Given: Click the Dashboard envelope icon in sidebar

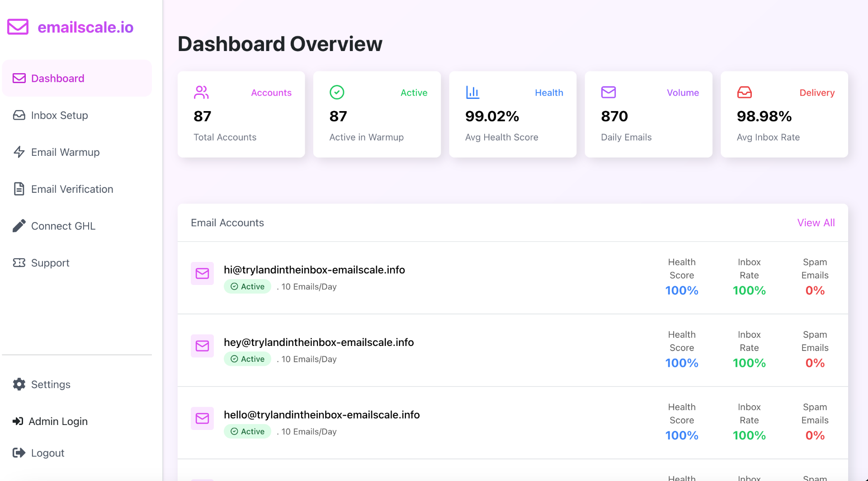Looking at the screenshot, I should click(x=19, y=78).
